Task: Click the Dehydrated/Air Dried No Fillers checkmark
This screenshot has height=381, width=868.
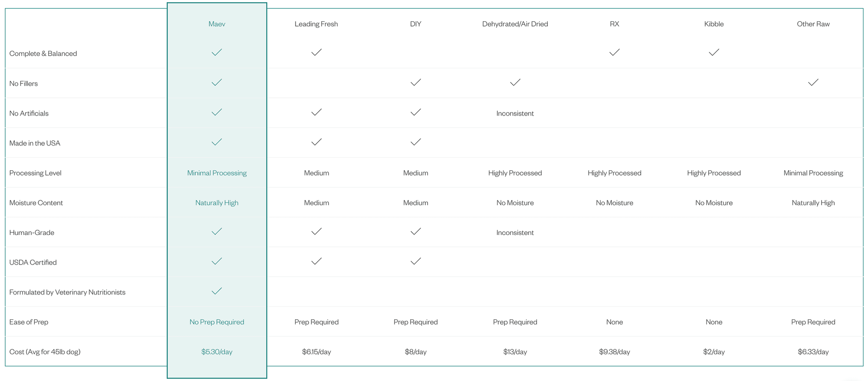Action: point(515,83)
